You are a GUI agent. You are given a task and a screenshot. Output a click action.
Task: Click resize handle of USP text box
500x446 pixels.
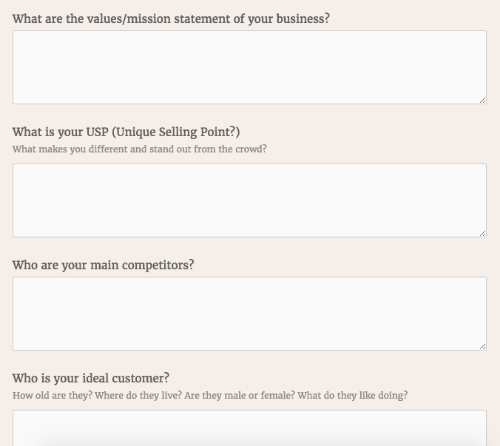[x=482, y=233]
